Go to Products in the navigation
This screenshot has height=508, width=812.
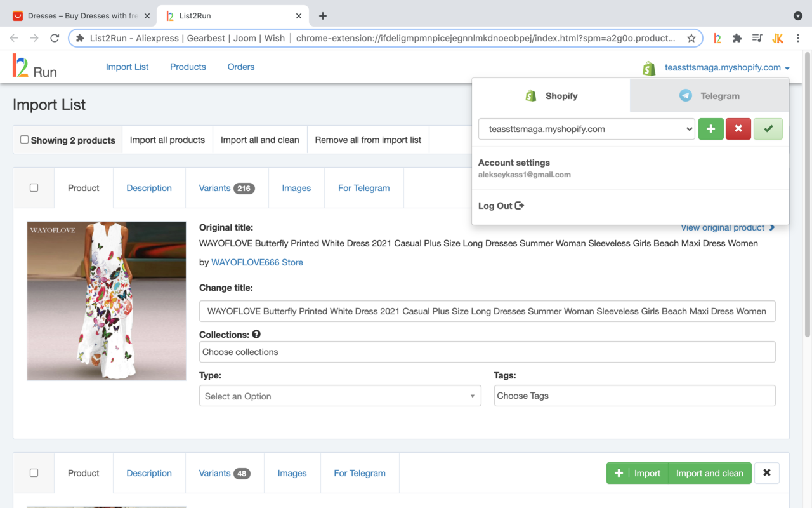188,67
